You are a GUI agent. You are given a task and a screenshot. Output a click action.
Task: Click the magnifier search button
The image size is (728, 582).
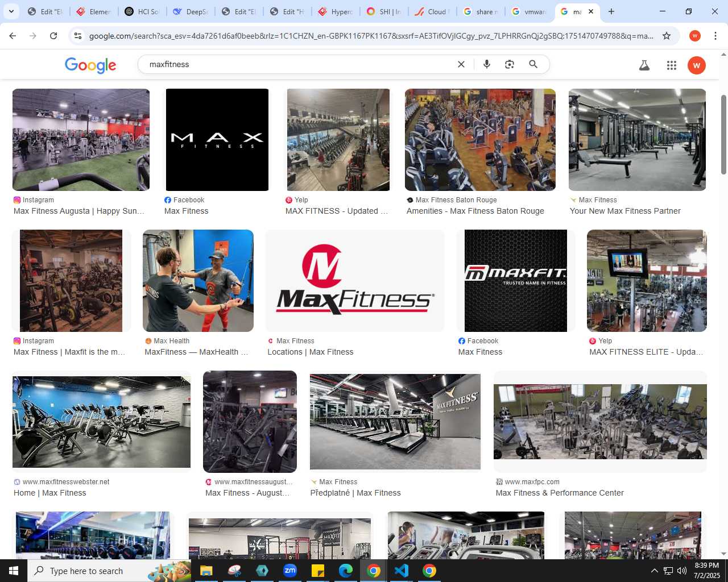coord(533,64)
